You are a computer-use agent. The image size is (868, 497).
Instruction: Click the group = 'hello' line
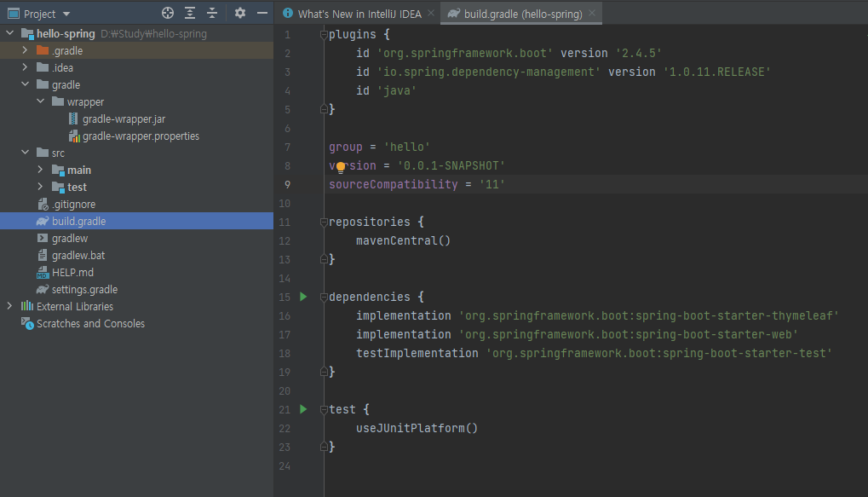click(379, 147)
